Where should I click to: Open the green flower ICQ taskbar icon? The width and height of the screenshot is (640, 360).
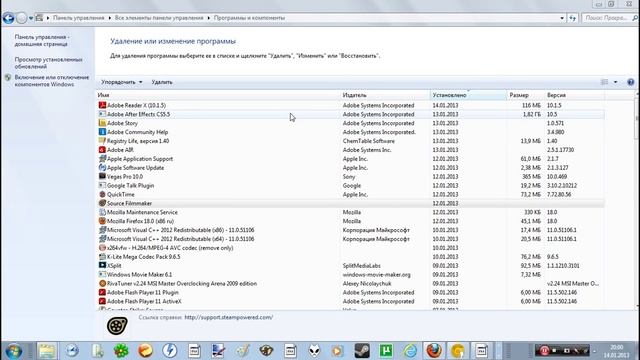pos(121,351)
